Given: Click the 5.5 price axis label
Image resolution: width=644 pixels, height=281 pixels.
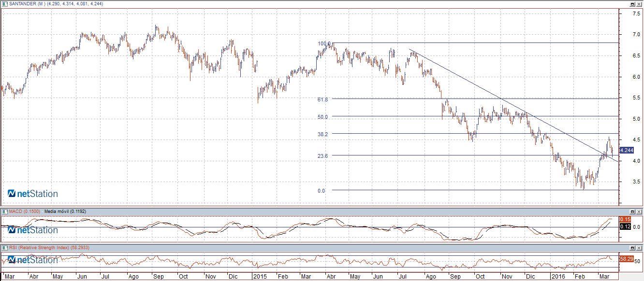Looking at the screenshot, I should click(x=637, y=98).
